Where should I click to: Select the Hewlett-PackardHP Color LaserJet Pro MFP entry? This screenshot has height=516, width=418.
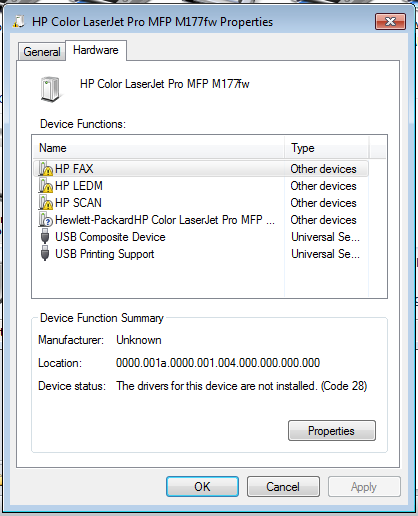pyautogui.click(x=165, y=220)
